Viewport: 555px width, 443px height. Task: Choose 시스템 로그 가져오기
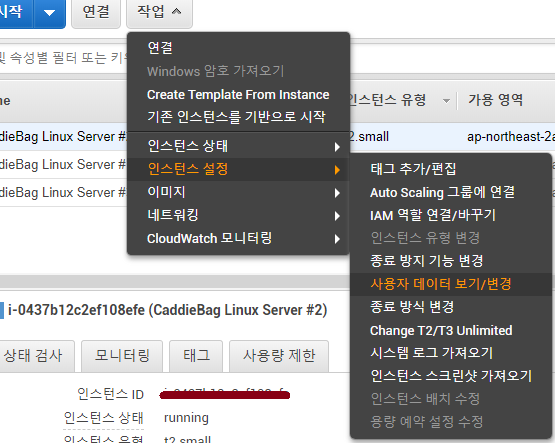(x=451, y=353)
